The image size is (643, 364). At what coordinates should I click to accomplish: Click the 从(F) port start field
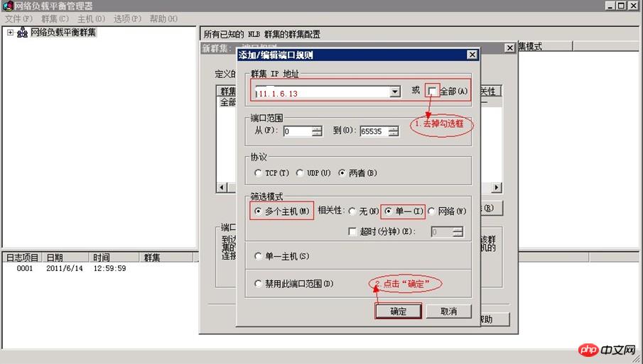coord(298,131)
